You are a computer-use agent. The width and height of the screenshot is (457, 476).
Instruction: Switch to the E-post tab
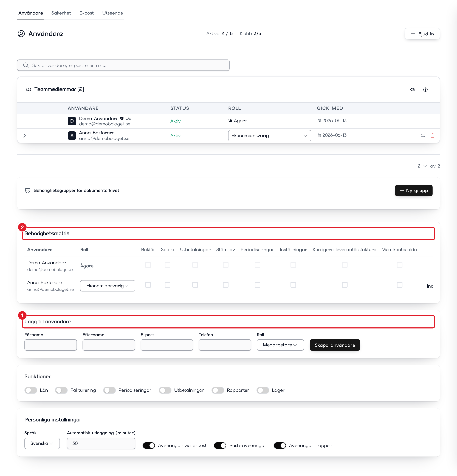point(86,13)
